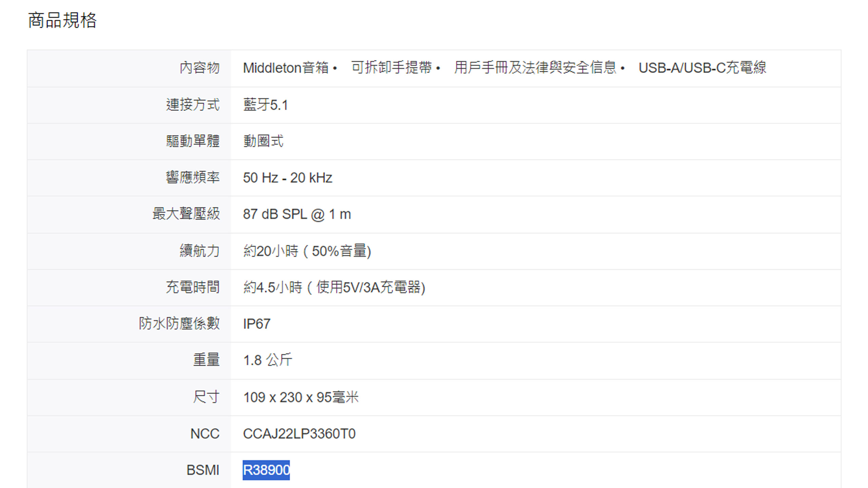Click the 87 dB SPL @ 1 m value
Viewport: 868px width, 488px height.
click(297, 214)
